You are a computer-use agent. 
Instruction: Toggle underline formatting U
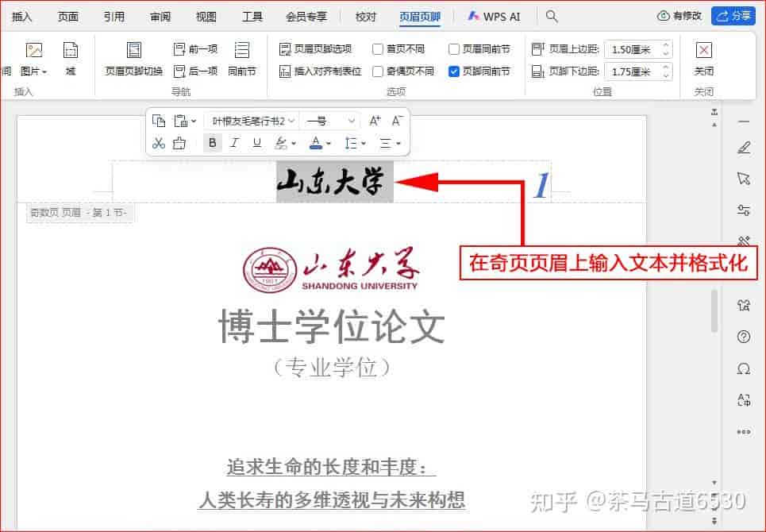pos(257,143)
